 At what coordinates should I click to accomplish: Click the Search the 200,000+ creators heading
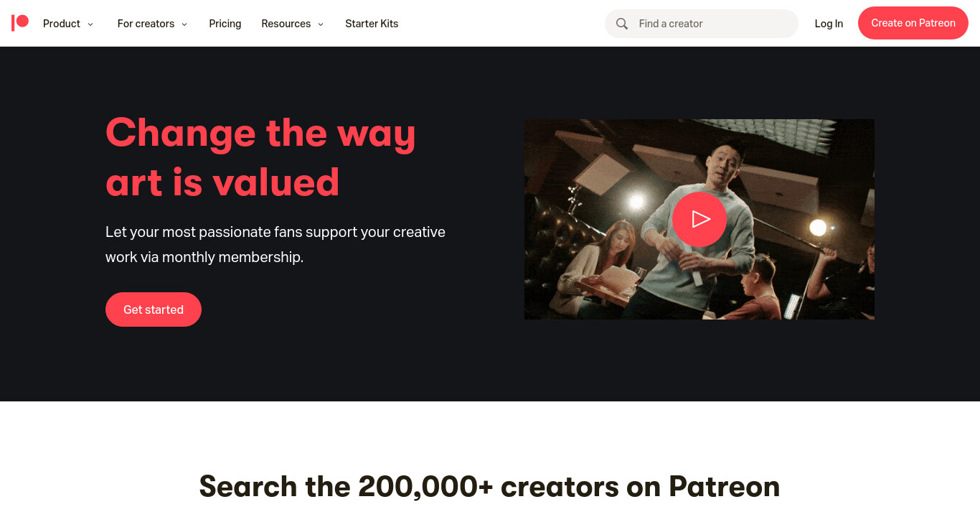(x=489, y=486)
